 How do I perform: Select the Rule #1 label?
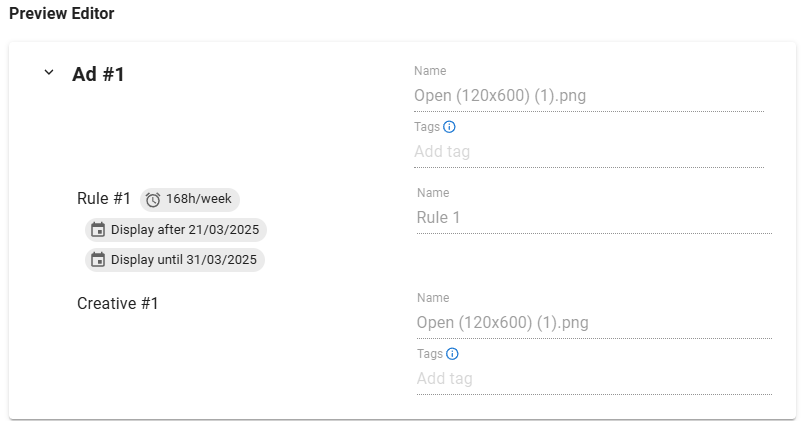coord(104,198)
